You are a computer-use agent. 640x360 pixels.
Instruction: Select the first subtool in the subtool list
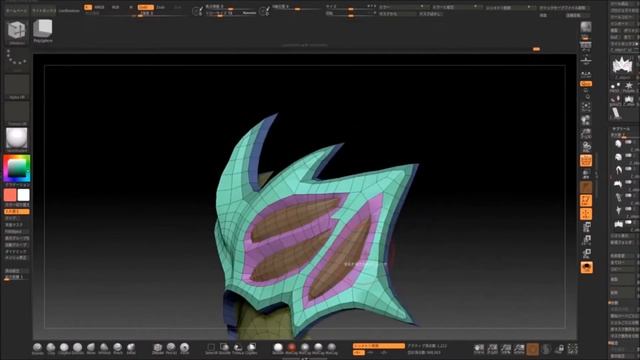point(618,144)
